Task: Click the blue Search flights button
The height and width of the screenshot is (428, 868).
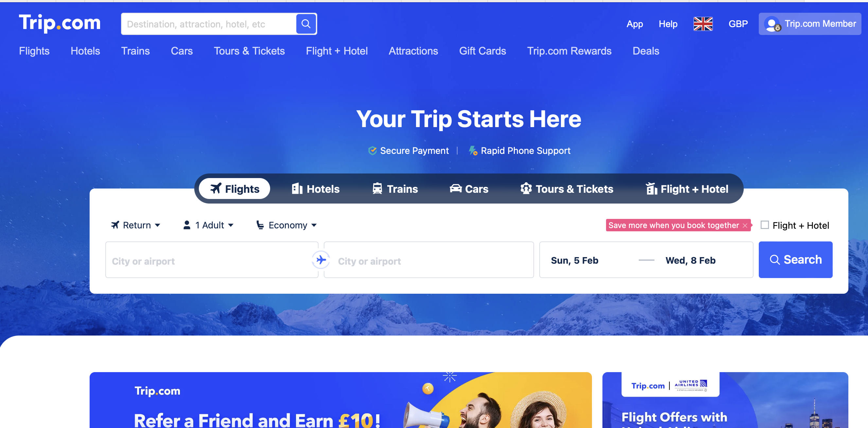Action: coord(795,260)
